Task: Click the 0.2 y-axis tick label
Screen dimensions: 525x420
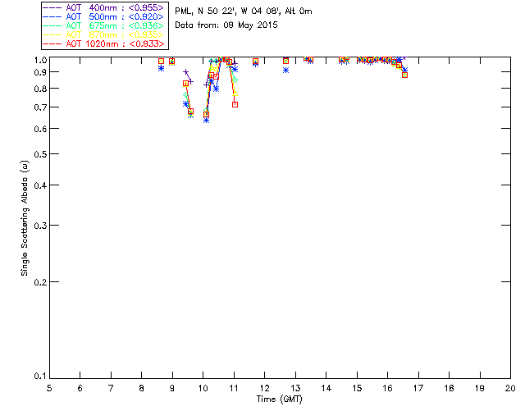Action: click(x=40, y=282)
